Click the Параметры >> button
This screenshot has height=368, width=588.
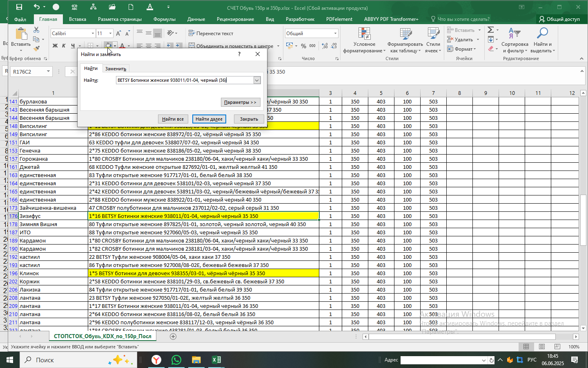241,102
